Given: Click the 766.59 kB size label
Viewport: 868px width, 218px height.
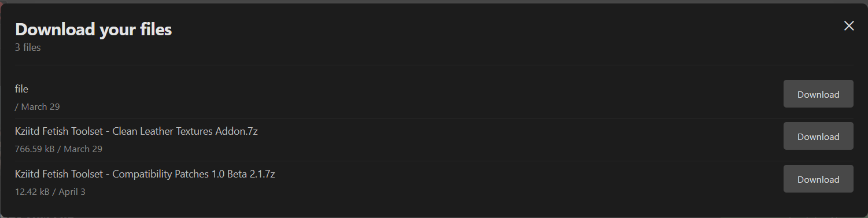Looking at the screenshot, I should [x=35, y=149].
